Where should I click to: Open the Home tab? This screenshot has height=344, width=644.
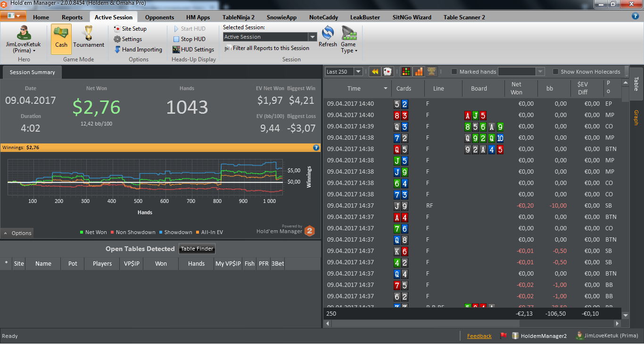41,17
